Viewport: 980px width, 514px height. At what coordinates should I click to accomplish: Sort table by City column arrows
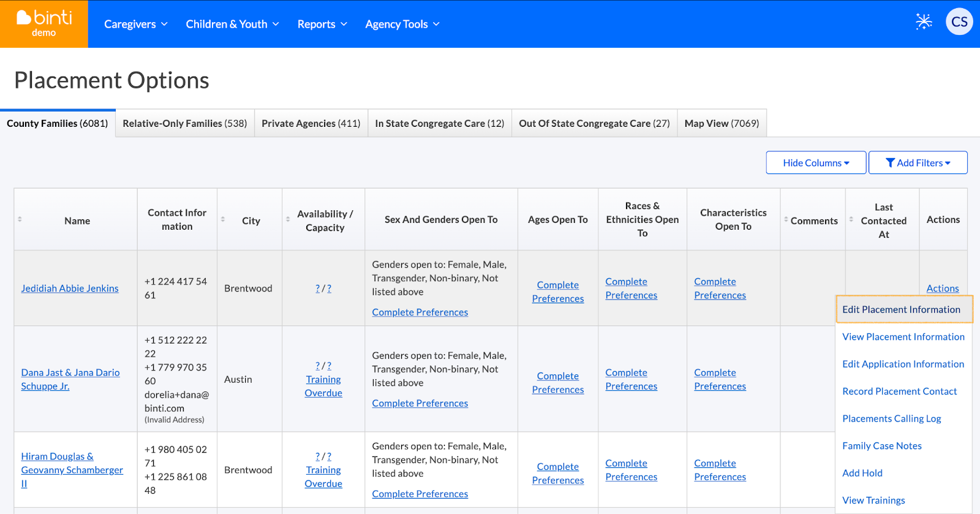pyautogui.click(x=223, y=219)
